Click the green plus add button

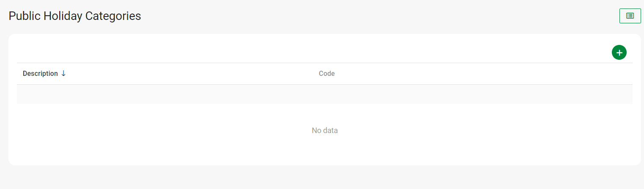point(619,53)
